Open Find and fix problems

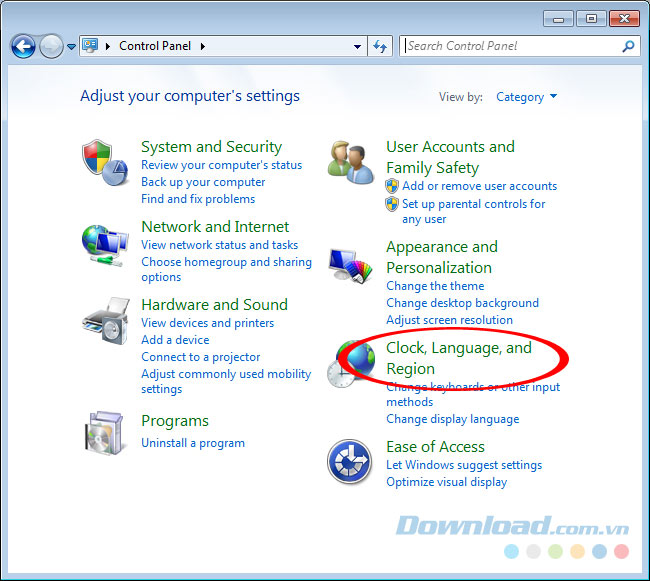[198, 199]
